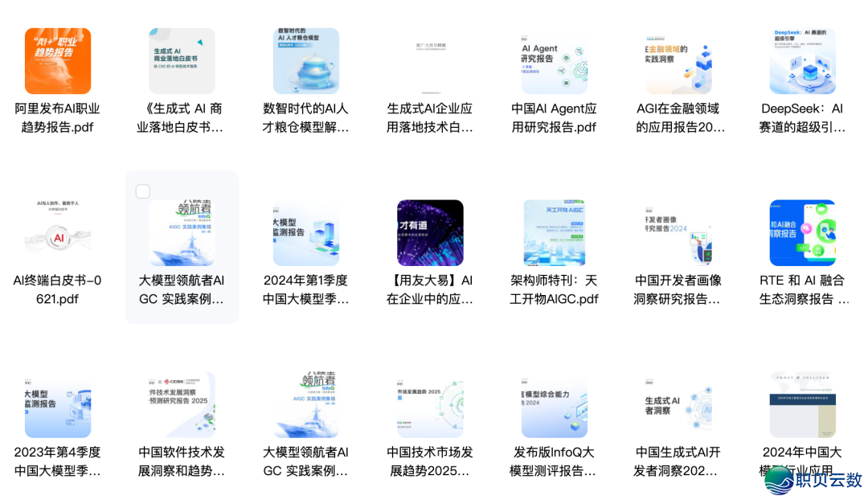
Task: Select the filename 中国软件技术发展洞察和趋势
Action: pos(182,461)
